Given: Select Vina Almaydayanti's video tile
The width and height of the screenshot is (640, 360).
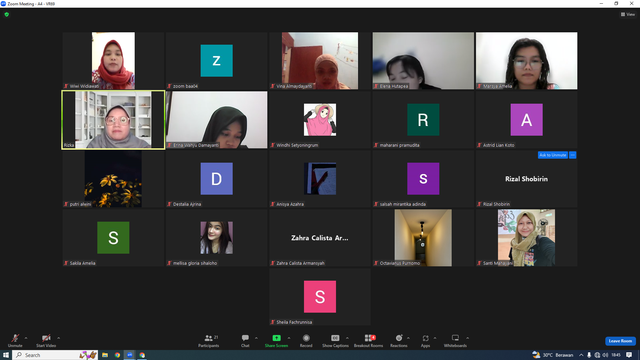Looking at the screenshot, I should tap(320, 60).
